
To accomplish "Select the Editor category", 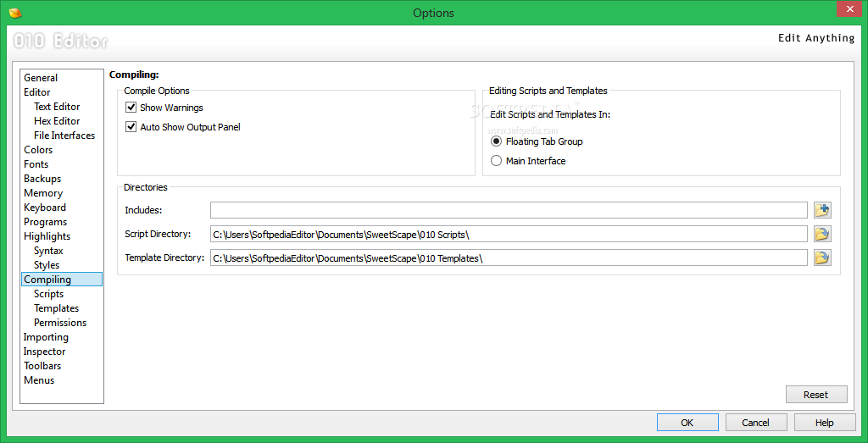I will pos(36,92).
